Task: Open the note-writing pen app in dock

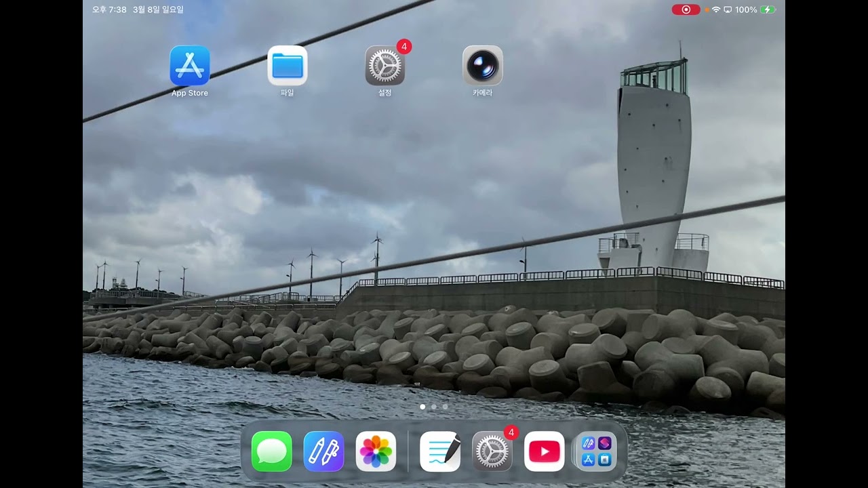Action: point(440,451)
